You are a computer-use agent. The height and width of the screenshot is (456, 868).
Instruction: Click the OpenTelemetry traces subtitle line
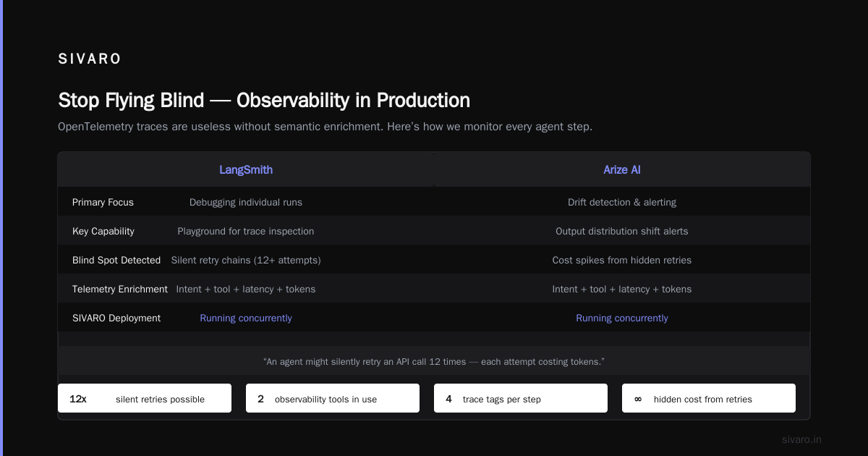(325, 127)
